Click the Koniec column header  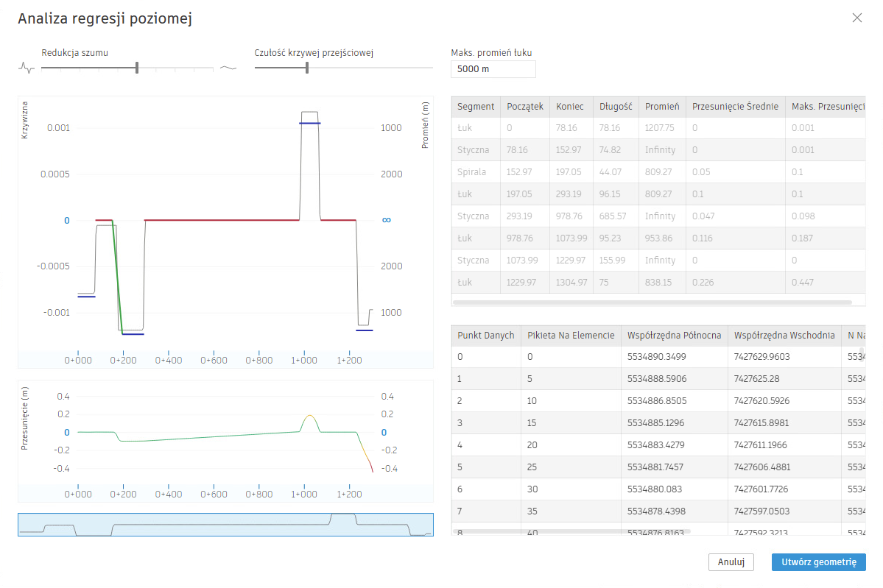coord(570,107)
